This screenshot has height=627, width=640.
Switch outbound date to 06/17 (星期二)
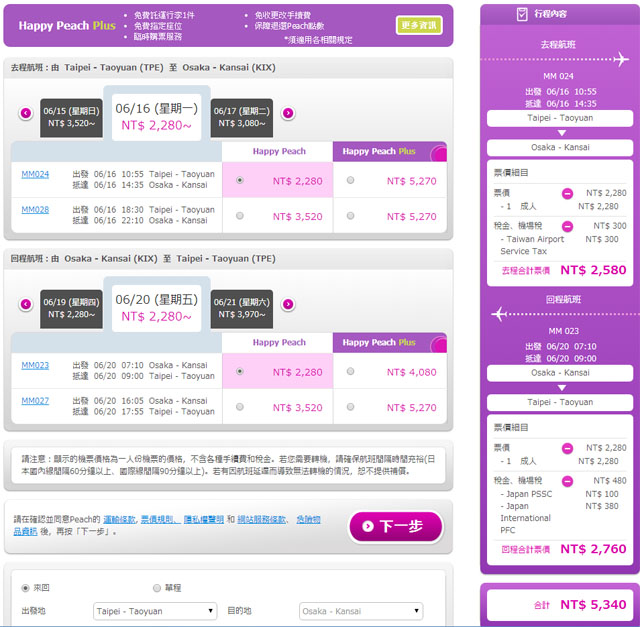242,118
